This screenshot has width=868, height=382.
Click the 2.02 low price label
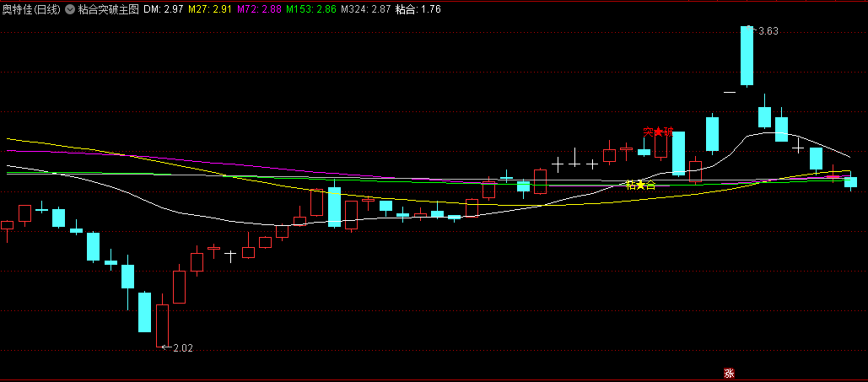[183, 347]
